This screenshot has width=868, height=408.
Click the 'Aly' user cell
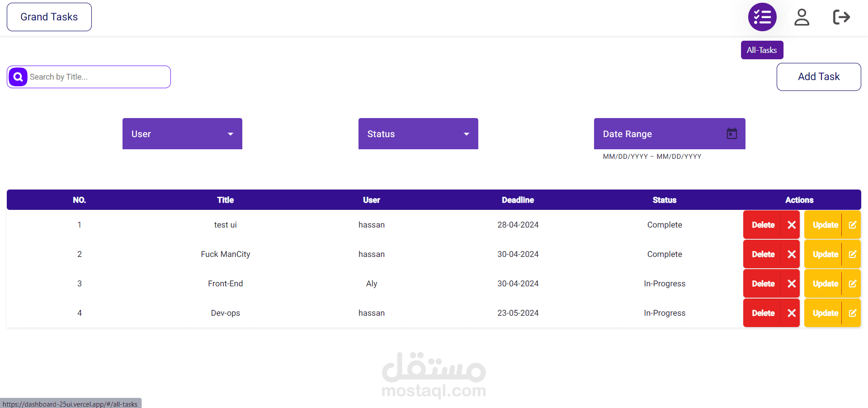[372, 284]
